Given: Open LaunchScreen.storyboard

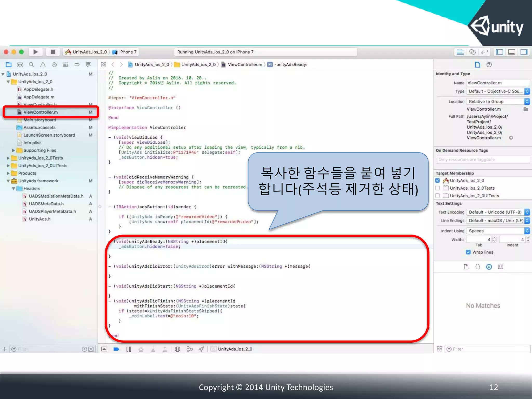Looking at the screenshot, I should coord(49,135).
